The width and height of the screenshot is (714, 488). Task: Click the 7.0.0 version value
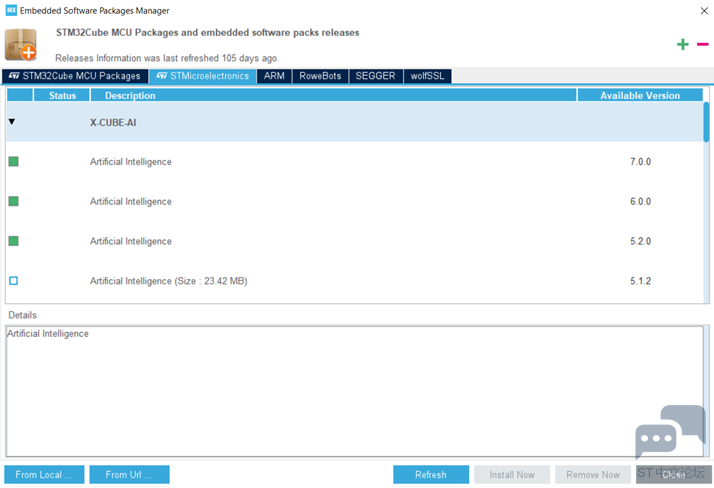tap(640, 162)
